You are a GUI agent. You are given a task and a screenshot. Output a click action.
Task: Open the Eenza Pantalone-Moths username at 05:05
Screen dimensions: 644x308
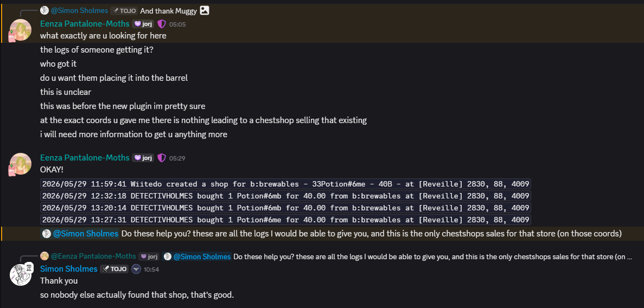(x=85, y=24)
